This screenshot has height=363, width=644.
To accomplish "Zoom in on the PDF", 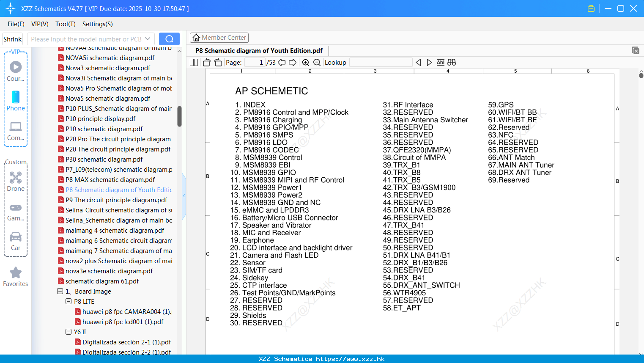I will (306, 63).
